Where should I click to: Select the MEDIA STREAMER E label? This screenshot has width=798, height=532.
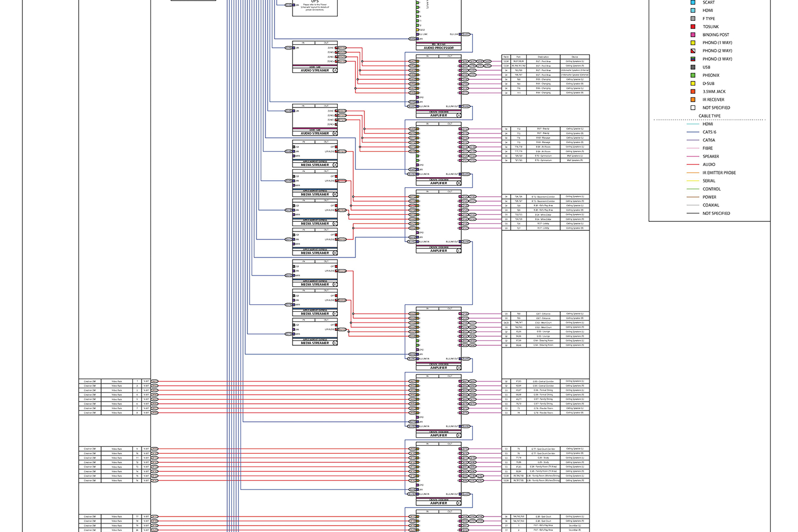point(315,285)
